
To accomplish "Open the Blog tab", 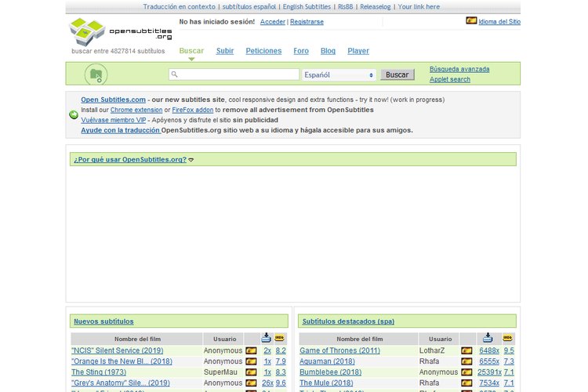I will pos(328,51).
